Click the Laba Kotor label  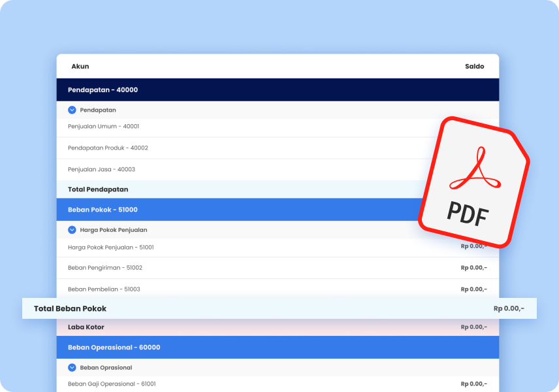point(86,327)
